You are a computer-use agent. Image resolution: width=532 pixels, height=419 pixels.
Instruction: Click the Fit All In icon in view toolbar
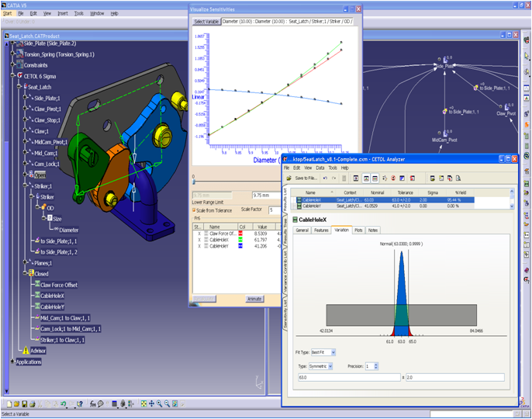click(x=144, y=403)
